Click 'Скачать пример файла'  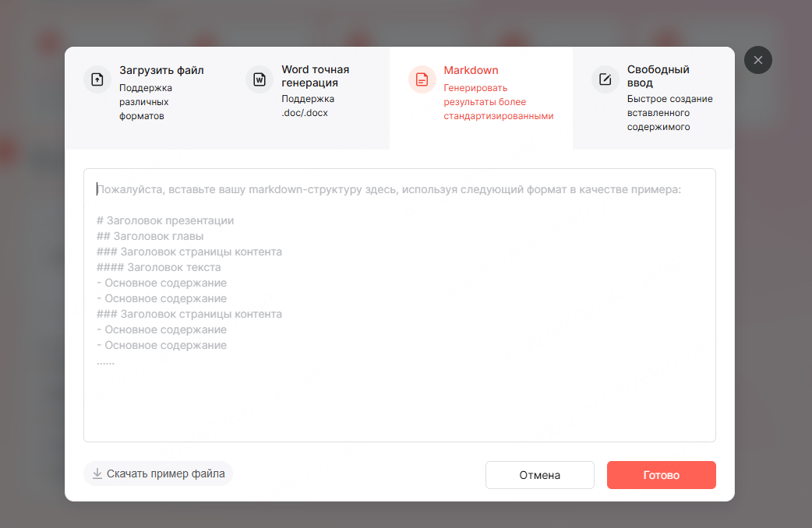157,473
